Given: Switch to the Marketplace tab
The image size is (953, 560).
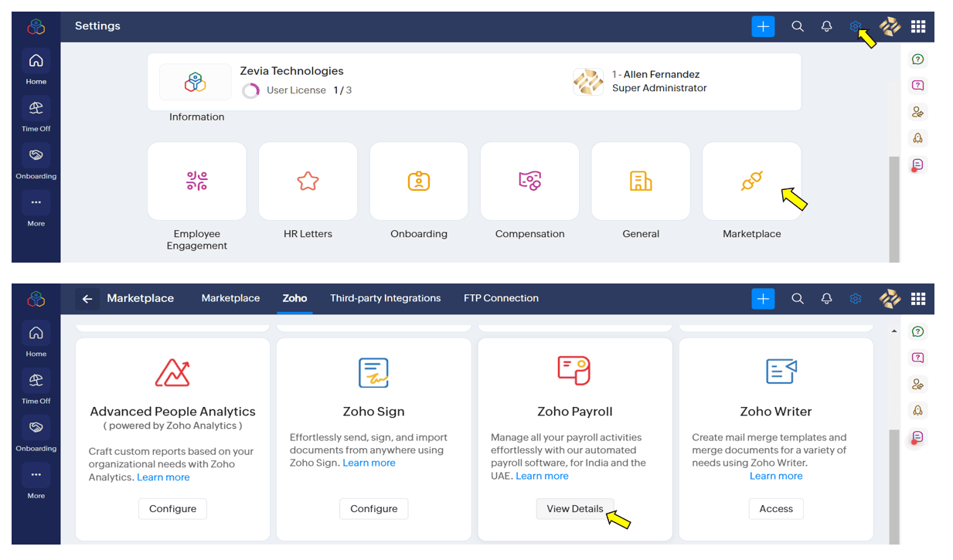Looking at the screenshot, I should click(230, 298).
